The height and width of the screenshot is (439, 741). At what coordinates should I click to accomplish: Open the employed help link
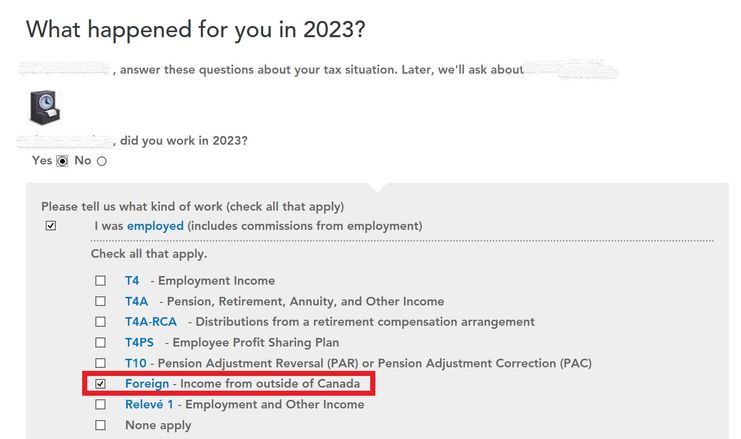coord(155,226)
